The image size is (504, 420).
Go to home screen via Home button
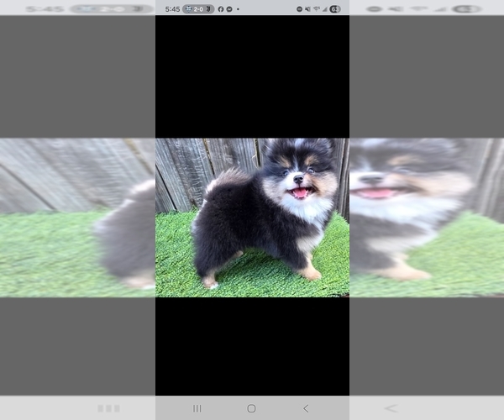point(251,408)
